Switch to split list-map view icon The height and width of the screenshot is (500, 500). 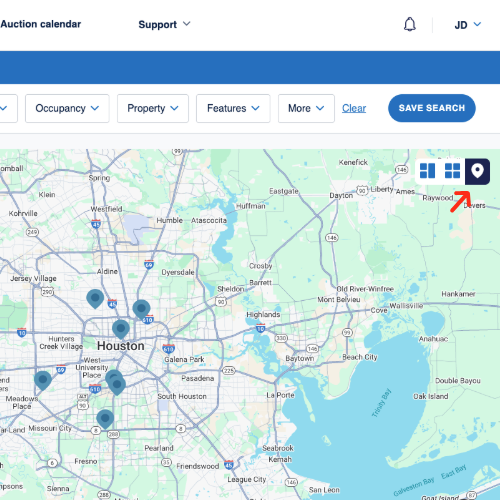pyautogui.click(x=427, y=171)
